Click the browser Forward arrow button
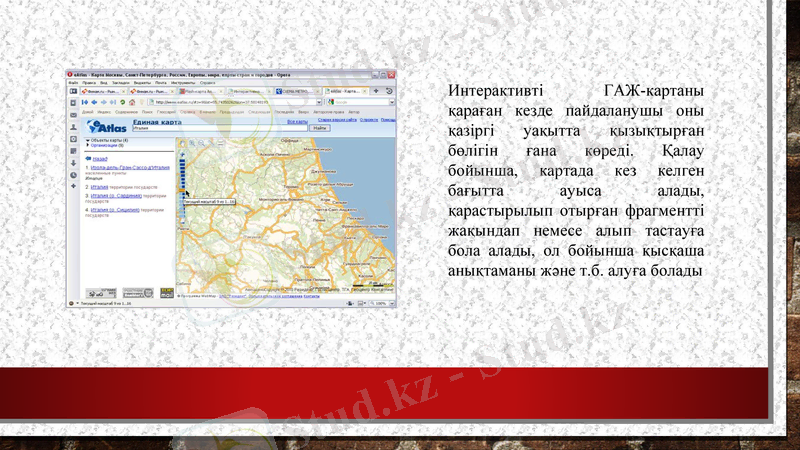The height and width of the screenshot is (450, 800). click(x=104, y=102)
